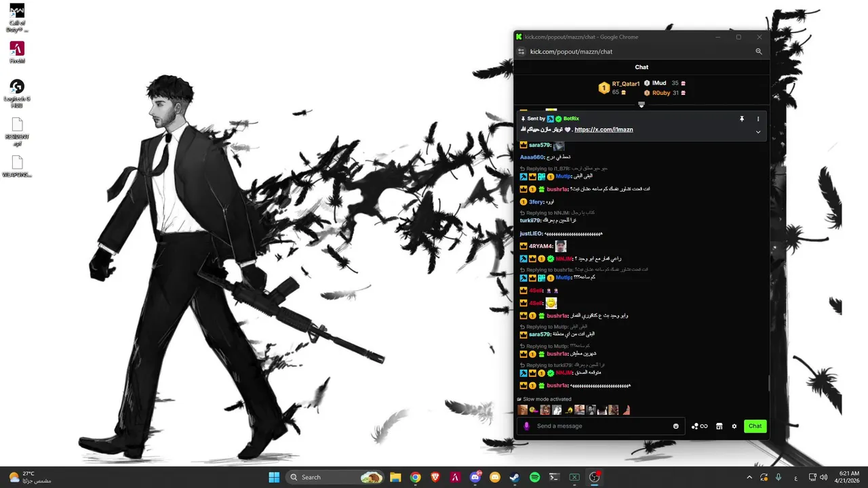Click the 'Slow mode activated' notice
The height and width of the screenshot is (488, 868).
(x=544, y=399)
